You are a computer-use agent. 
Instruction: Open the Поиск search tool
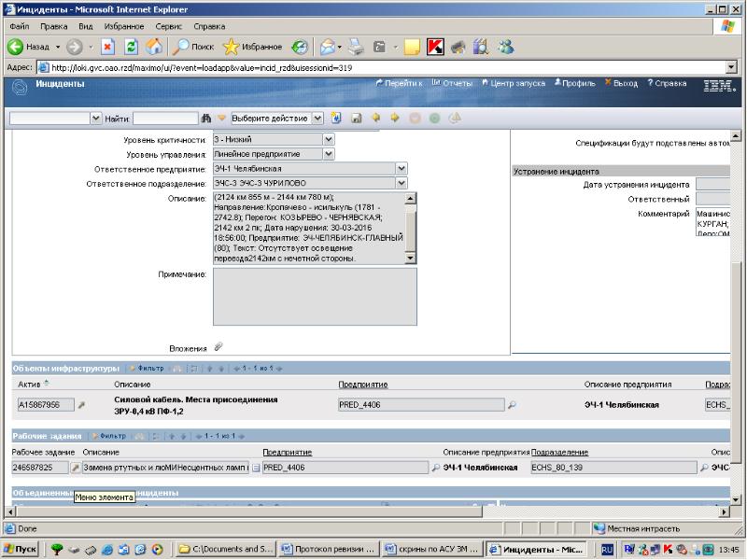[x=193, y=47]
